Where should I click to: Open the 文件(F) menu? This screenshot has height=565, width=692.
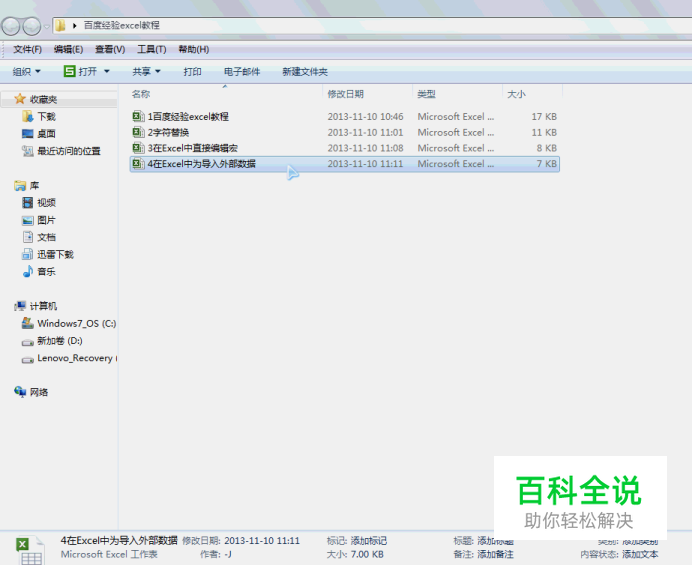click(27, 49)
